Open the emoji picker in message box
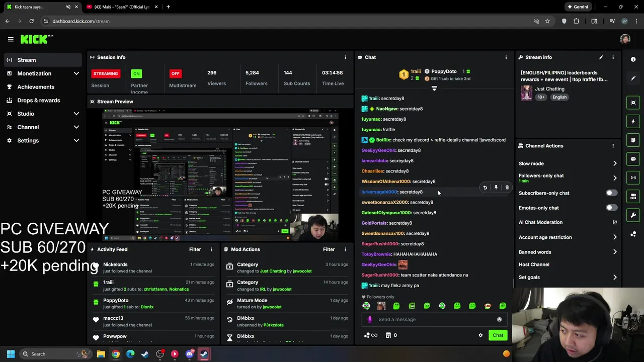The height and width of the screenshot is (362, 644). pos(499,319)
